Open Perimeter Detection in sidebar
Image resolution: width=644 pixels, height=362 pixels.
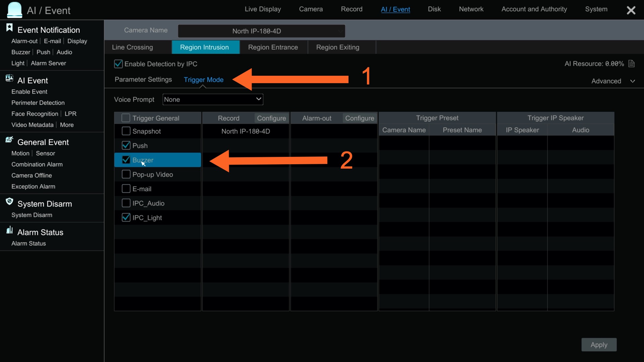tap(38, 103)
